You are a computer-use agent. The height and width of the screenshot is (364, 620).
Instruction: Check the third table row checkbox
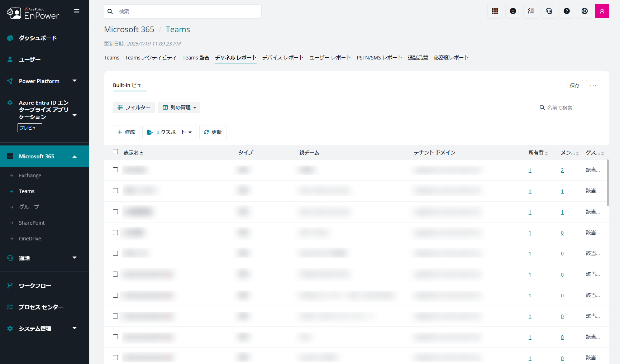click(x=115, y=212)
